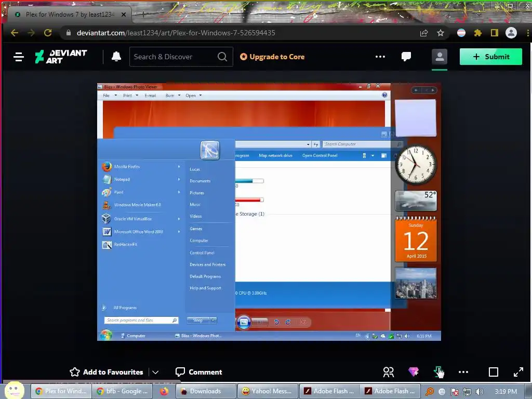532x399 pixels.
Task: Switch to Yahoo! Messenger taskbar button
Action: (x=268, y=391)
